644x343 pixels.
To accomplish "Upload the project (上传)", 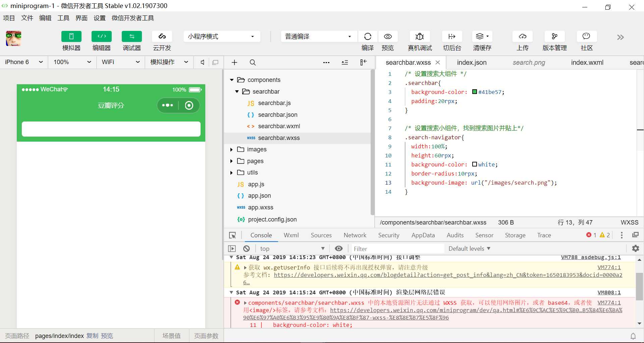I will 523,37.
